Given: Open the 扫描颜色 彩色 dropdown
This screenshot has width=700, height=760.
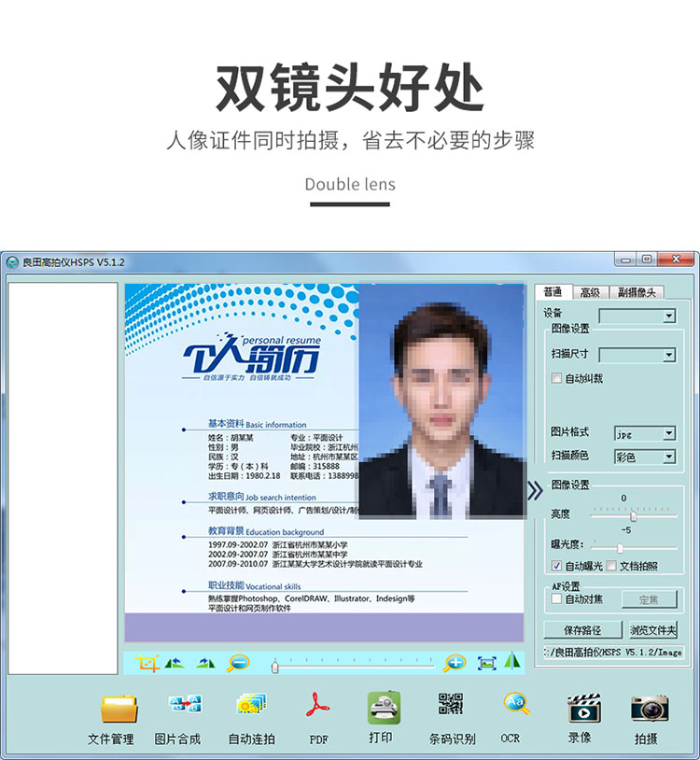Looking at the screenshot, I should point(645,457).
